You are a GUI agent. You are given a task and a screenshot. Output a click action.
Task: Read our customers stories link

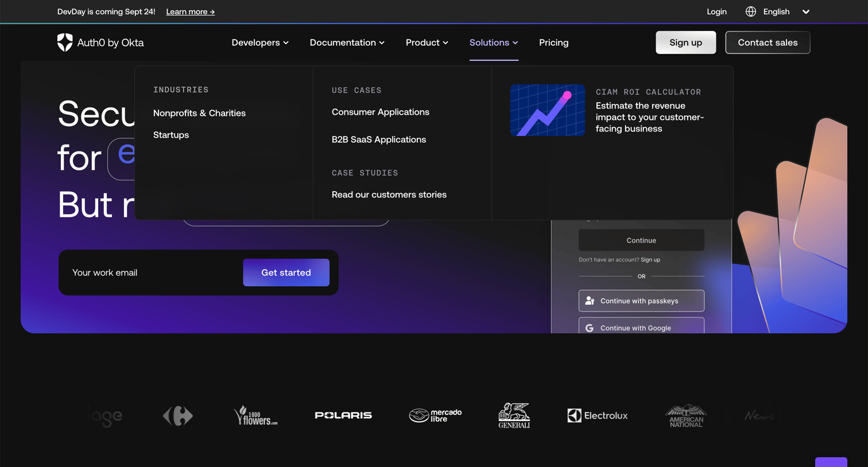coord(389,194)
